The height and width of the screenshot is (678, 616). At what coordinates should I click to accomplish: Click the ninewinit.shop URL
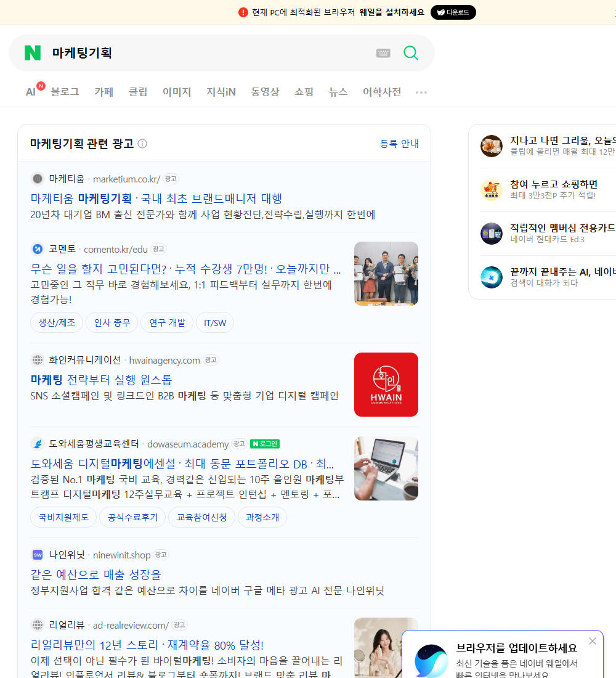121,555
